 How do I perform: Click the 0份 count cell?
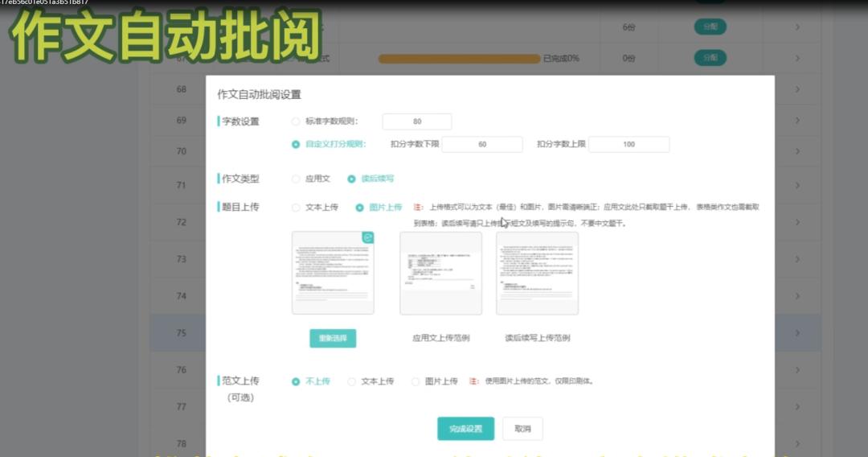[628, 58]
